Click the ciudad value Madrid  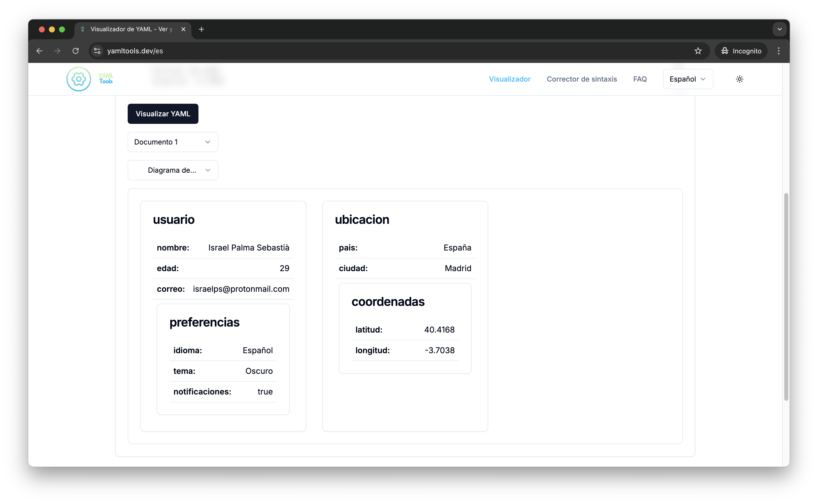pyautogui.click(x=458, y=268)
